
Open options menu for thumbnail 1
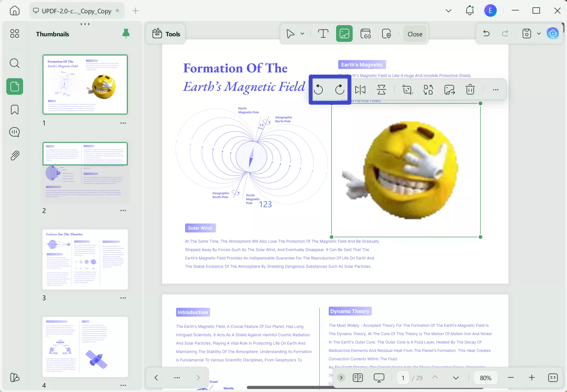coord(123,123)
